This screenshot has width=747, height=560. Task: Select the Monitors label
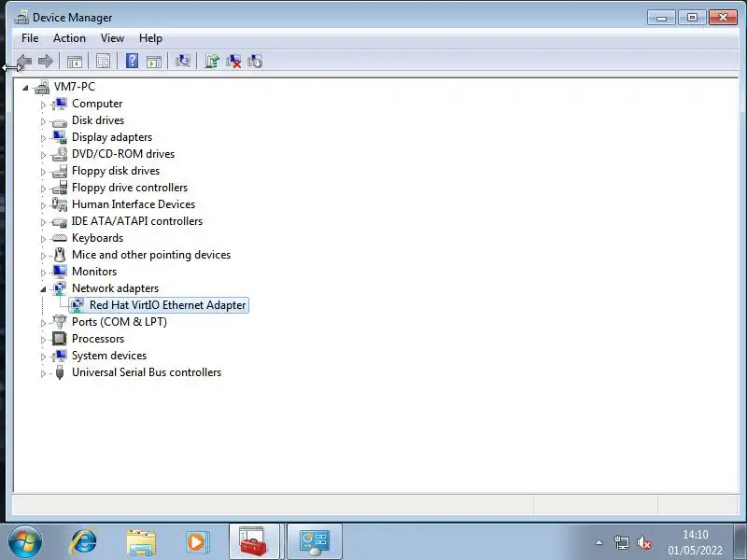point(94,272)
